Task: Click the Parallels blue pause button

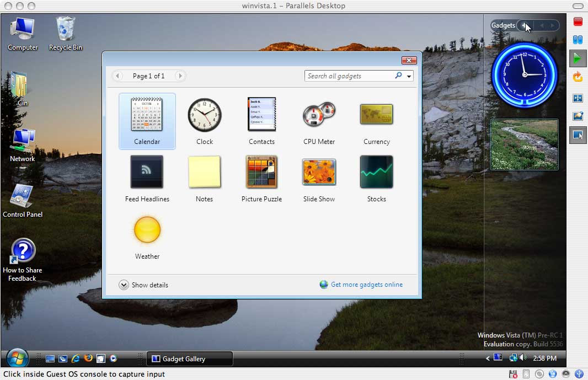Action: pos(578,39)
